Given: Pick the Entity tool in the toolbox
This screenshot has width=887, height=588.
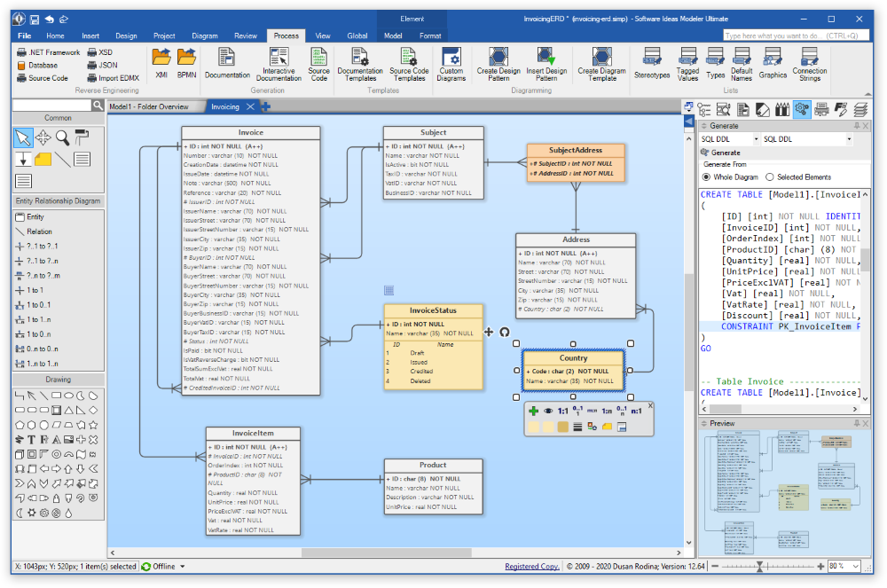Looking at the screenshot, I should [35, 217].
